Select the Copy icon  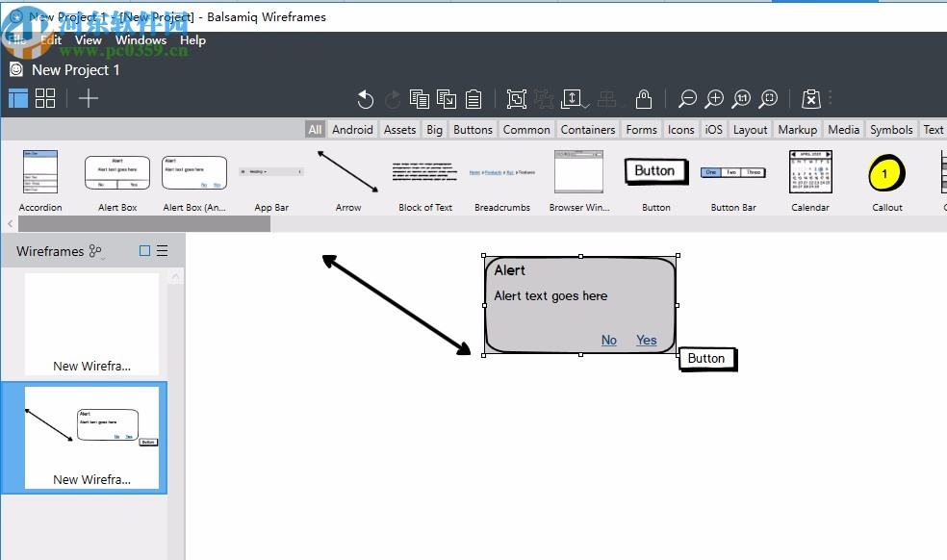point(419,98)
